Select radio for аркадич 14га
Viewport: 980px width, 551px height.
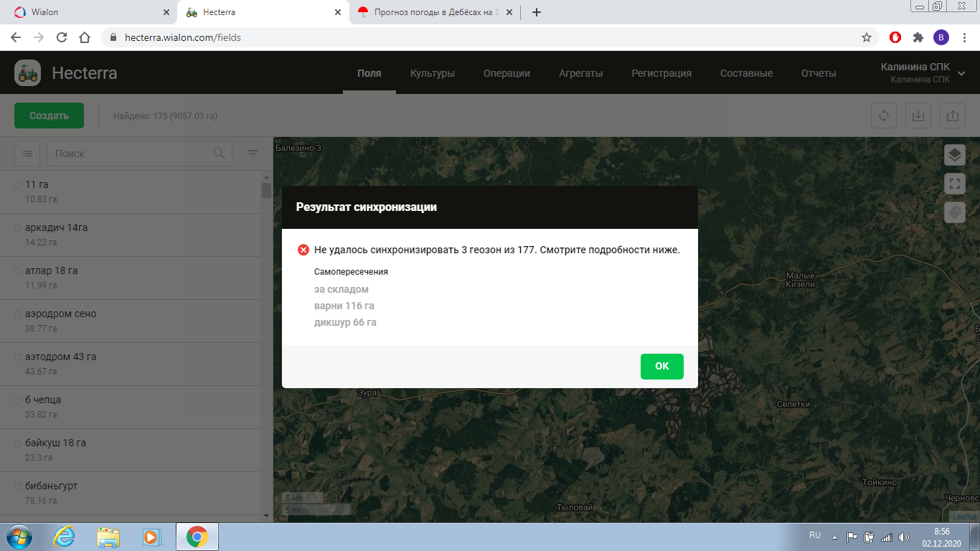(18, 228)
